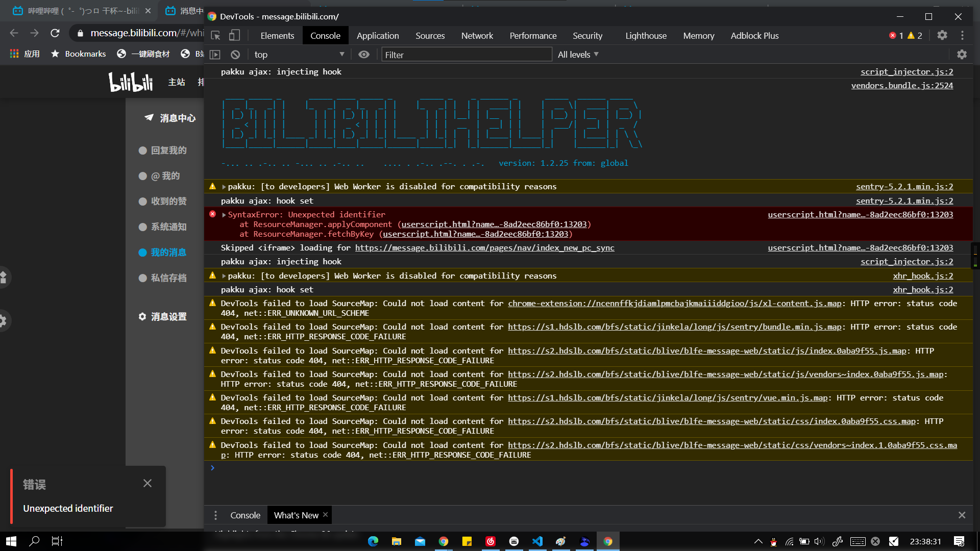
Task: Click the console Filter input field
Action: (466, 55)
